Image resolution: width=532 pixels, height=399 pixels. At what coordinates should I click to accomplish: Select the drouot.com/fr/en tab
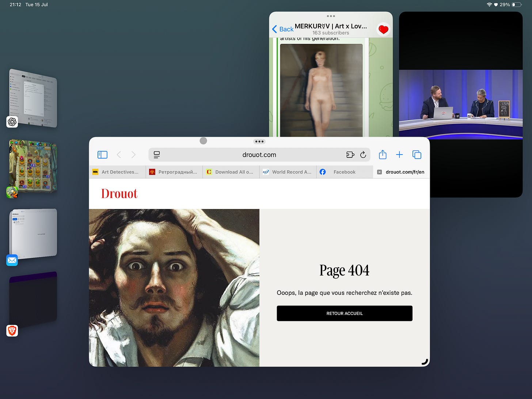click(401, 172)
